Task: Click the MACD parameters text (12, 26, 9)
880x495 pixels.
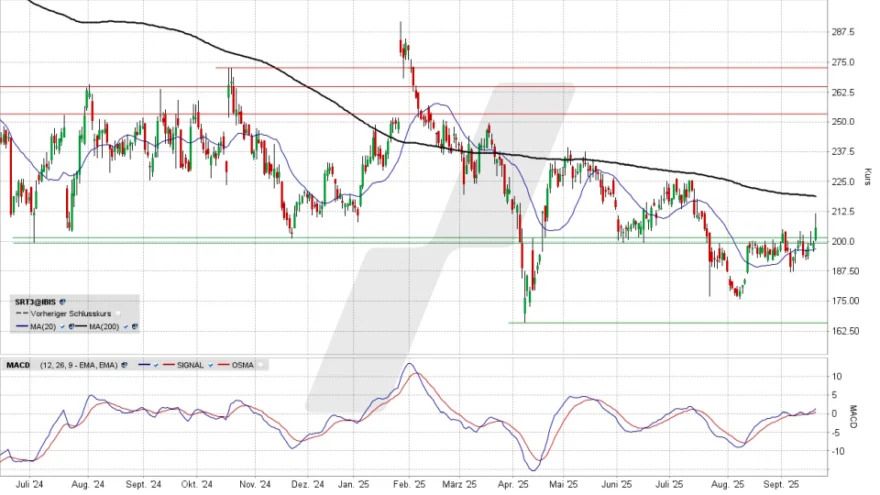Action: (x=75, y=365)
